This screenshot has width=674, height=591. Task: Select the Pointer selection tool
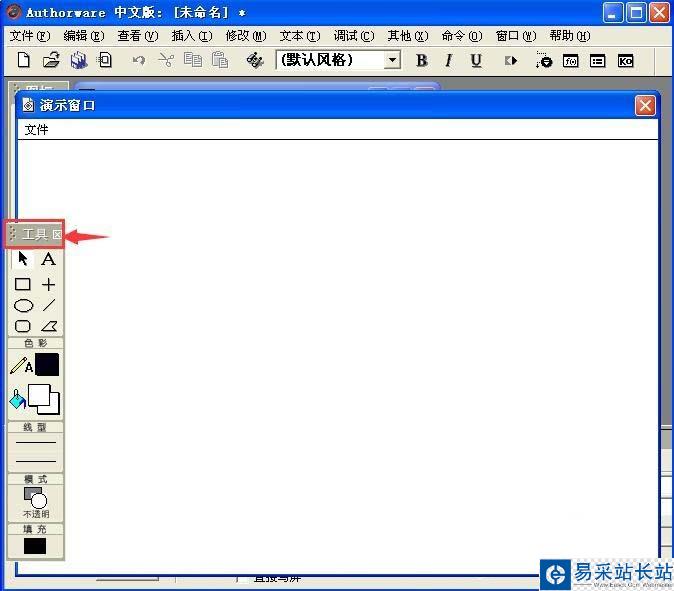pos(23,259)
